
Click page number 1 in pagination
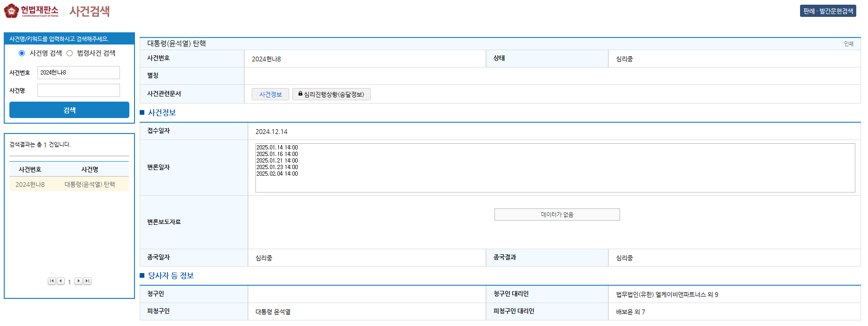pos(69,282)
